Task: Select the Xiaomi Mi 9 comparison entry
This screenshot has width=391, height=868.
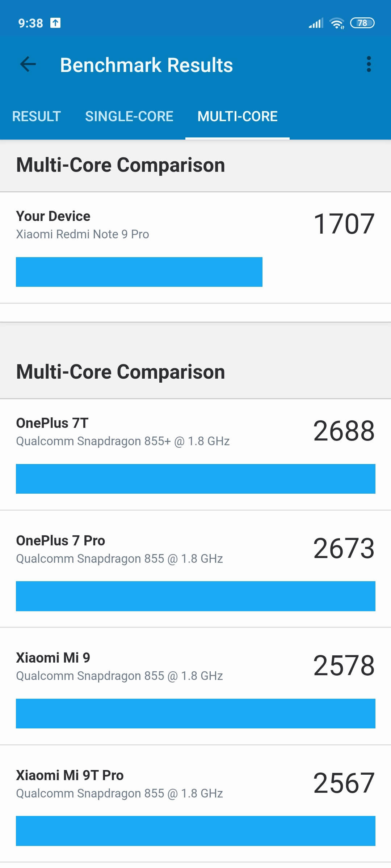Action: (195, 686)
